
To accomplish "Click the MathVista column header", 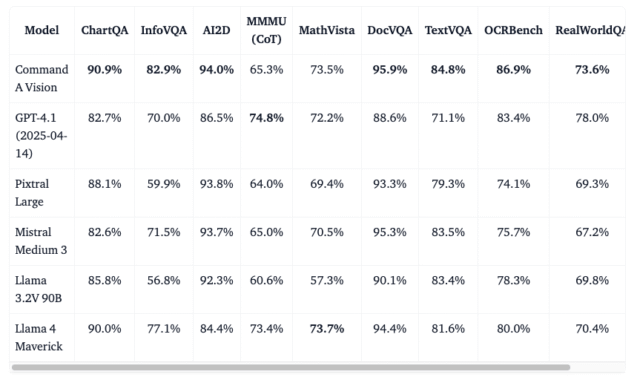I will coord(327,30).
